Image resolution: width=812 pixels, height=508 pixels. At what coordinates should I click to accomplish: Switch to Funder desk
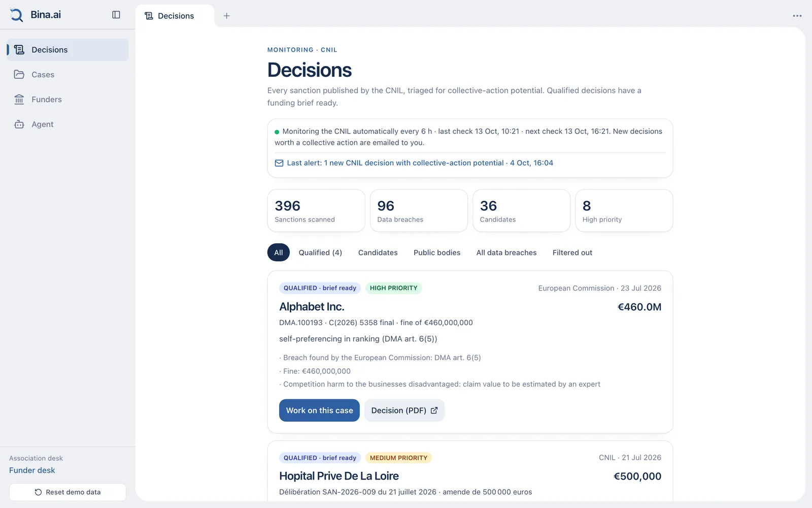coord(32,470)
